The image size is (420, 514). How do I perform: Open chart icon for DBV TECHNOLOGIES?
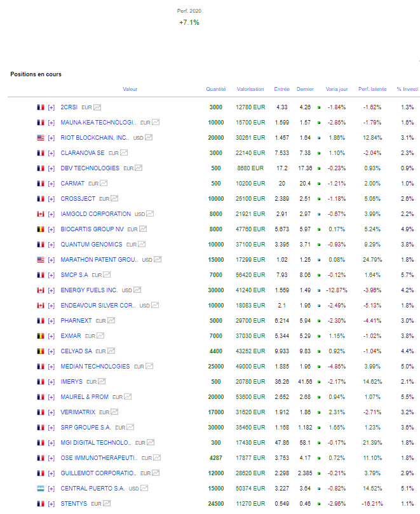point(139,168)
